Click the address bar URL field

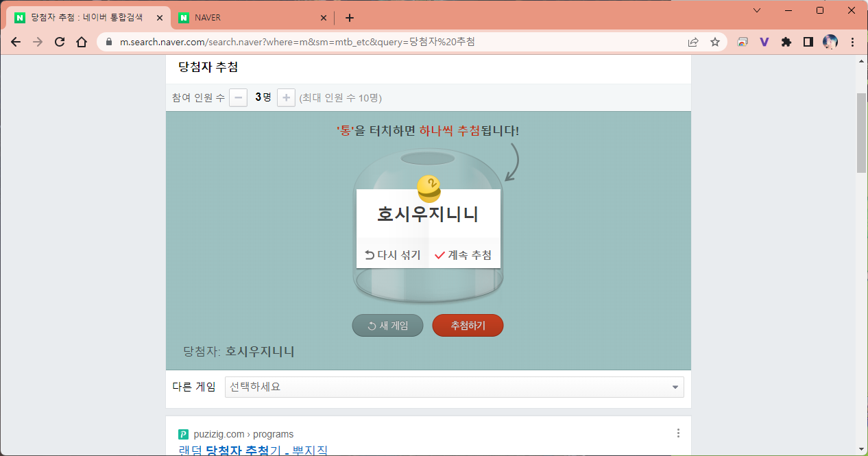398,42
